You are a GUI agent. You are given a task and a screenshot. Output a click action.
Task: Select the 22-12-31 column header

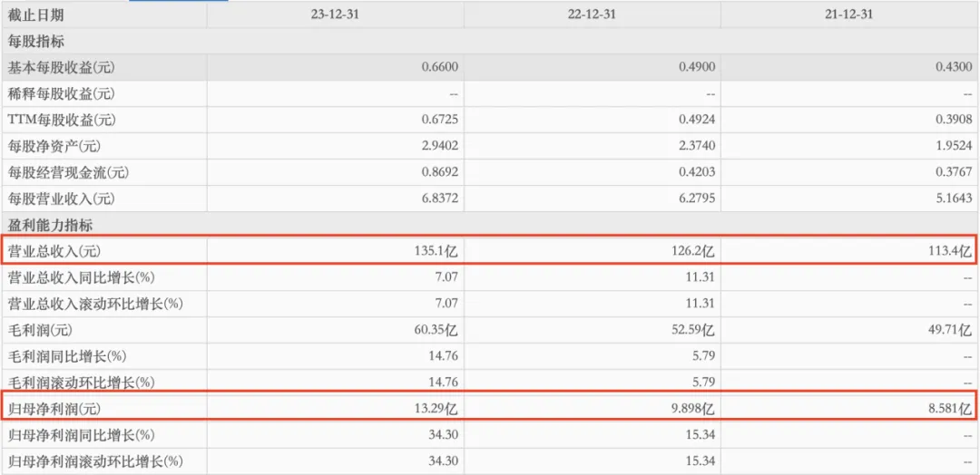(x=592, y=15)
